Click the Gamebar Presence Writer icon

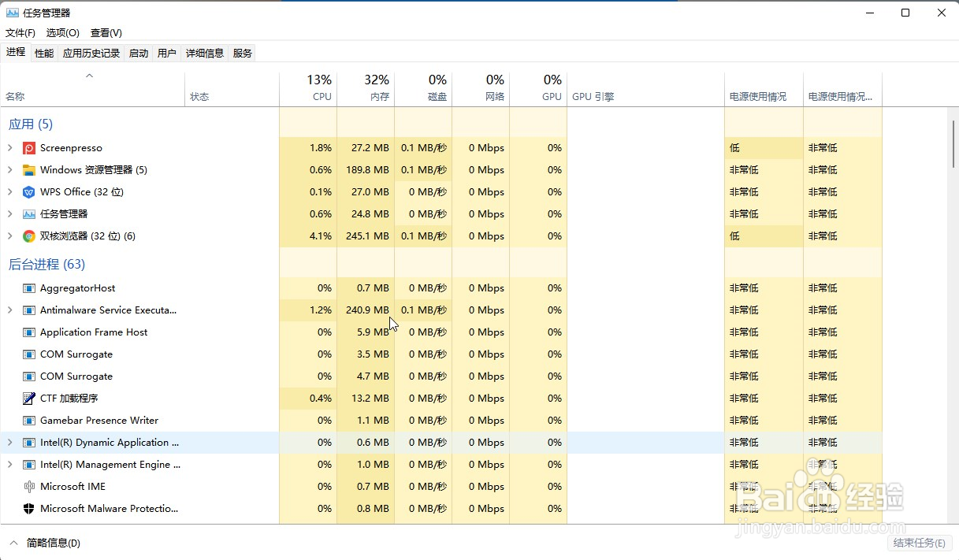29,421
